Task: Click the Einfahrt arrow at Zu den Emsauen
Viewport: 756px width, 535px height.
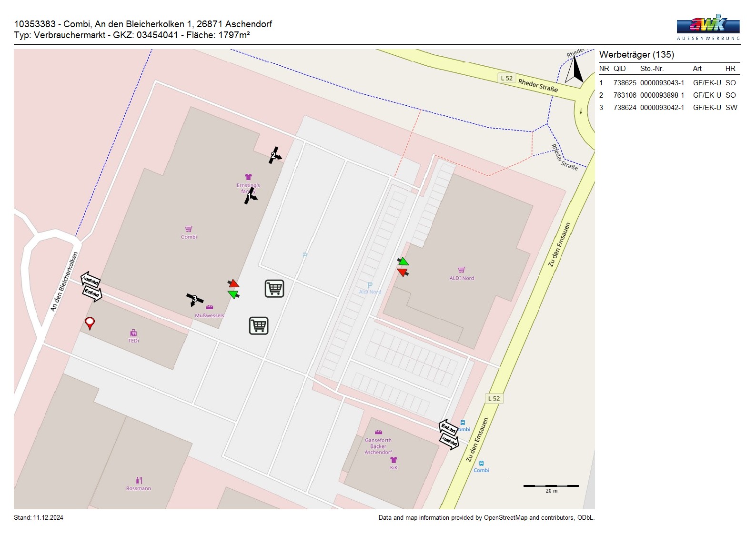Action: 448,426
